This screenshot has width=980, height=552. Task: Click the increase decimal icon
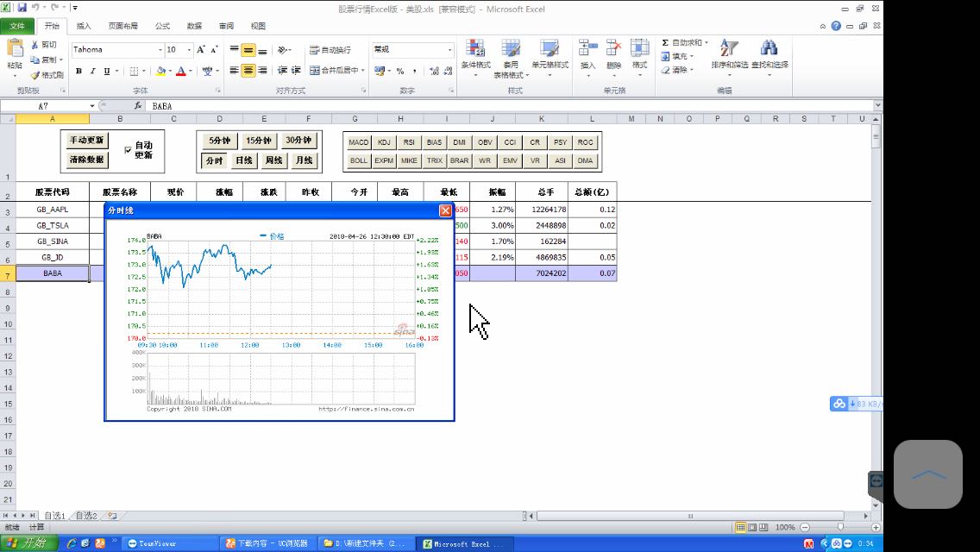click(x=434, y=72)
